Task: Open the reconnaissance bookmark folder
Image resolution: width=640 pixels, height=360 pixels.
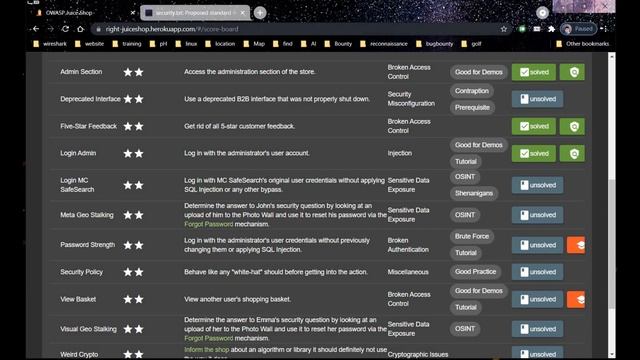Action: click(384, 44)
